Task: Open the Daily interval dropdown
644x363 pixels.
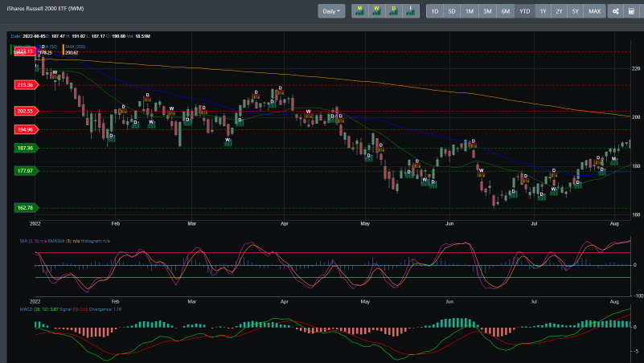Action: [331, 11]
